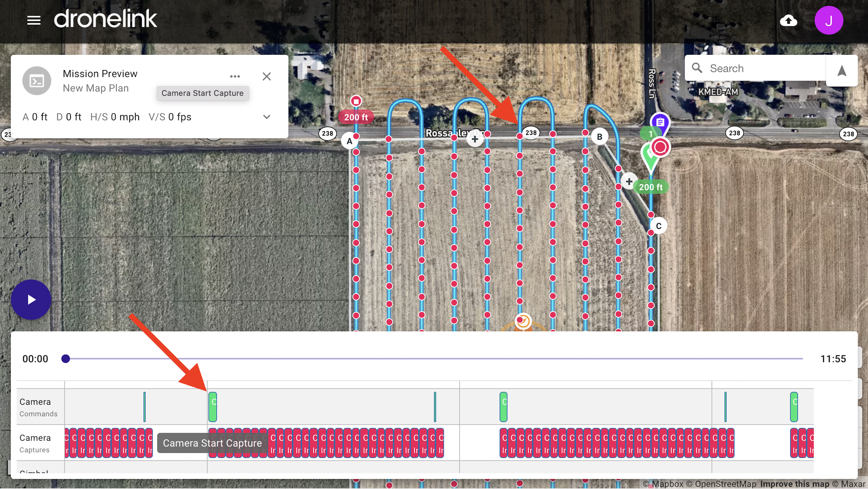Select map boundary point B

[x=599, y=137]
